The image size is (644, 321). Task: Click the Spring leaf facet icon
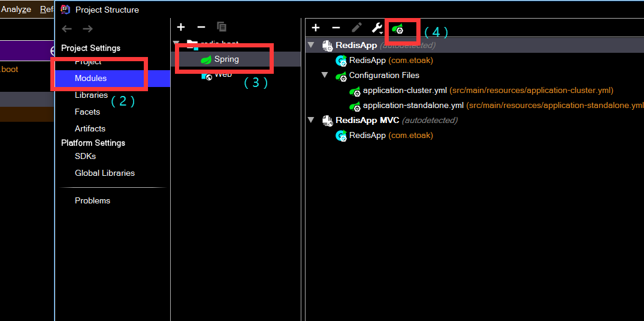pos(205,59)
